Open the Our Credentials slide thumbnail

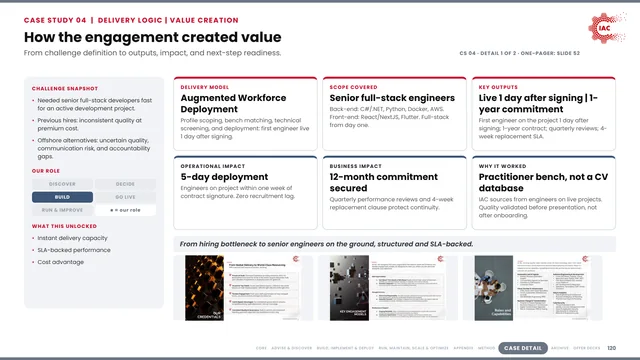tap(243, 288)
